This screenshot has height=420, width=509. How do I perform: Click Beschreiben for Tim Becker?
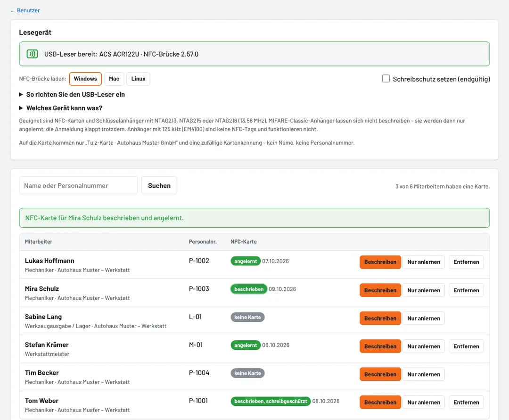[380, 374]
